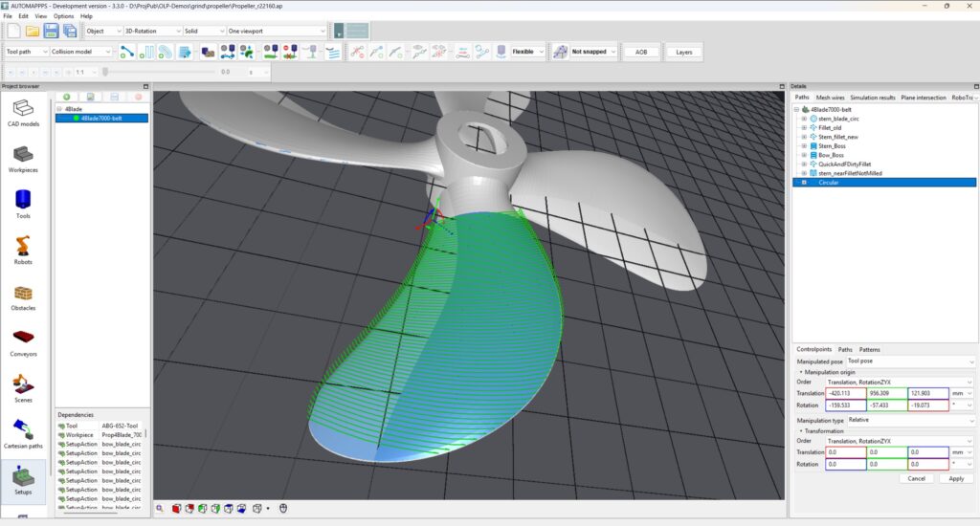Click the Layers button

(683, 52)
